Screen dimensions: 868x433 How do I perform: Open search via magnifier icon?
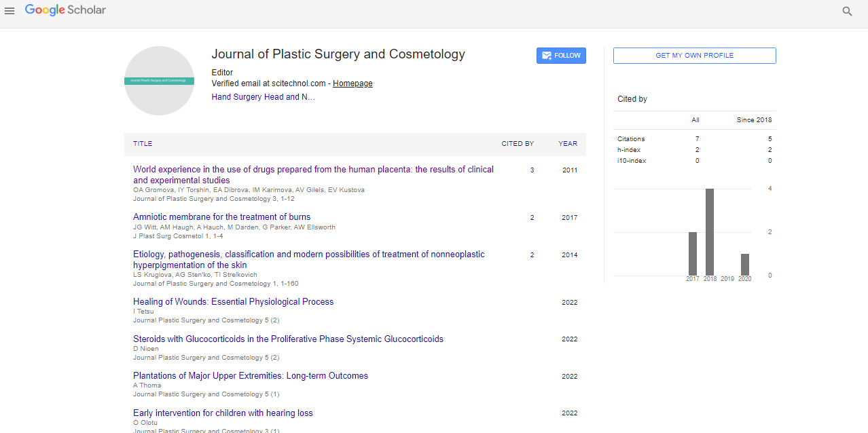coord(847,11)
